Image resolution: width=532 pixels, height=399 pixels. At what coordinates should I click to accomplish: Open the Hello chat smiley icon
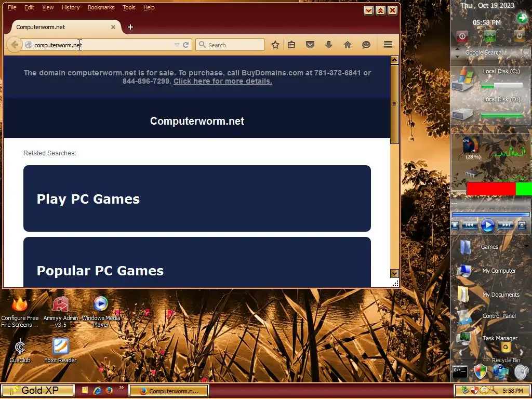[366, 45]
